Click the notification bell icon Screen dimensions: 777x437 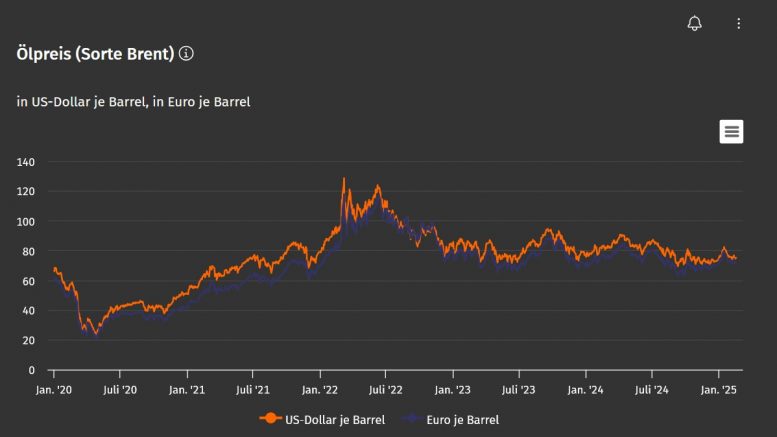point(694,23)
